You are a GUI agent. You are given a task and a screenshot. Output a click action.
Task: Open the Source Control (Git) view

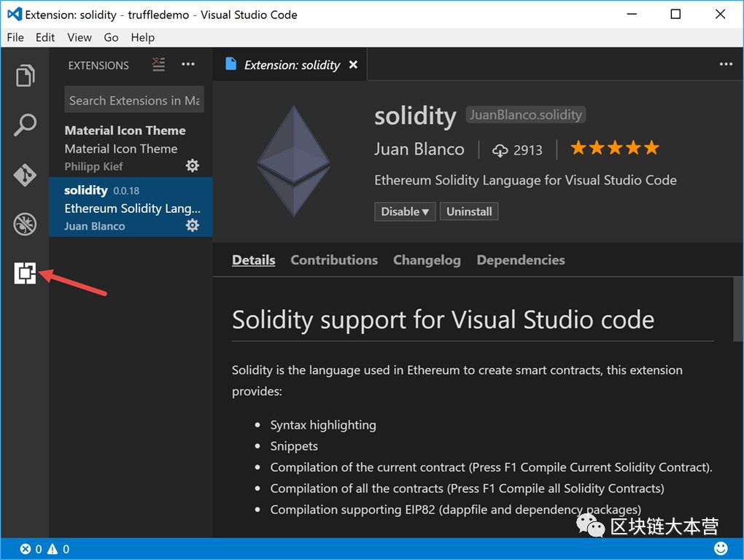pos(25,175)
